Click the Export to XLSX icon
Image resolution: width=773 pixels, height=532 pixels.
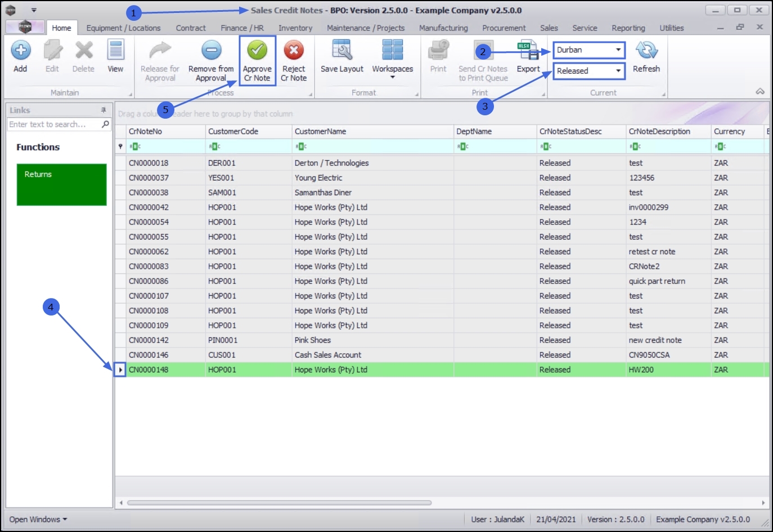click(x=528, y=51)
